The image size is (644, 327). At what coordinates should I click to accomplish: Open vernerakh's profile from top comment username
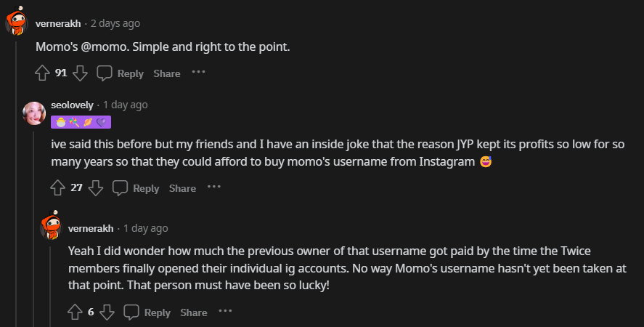58,23
